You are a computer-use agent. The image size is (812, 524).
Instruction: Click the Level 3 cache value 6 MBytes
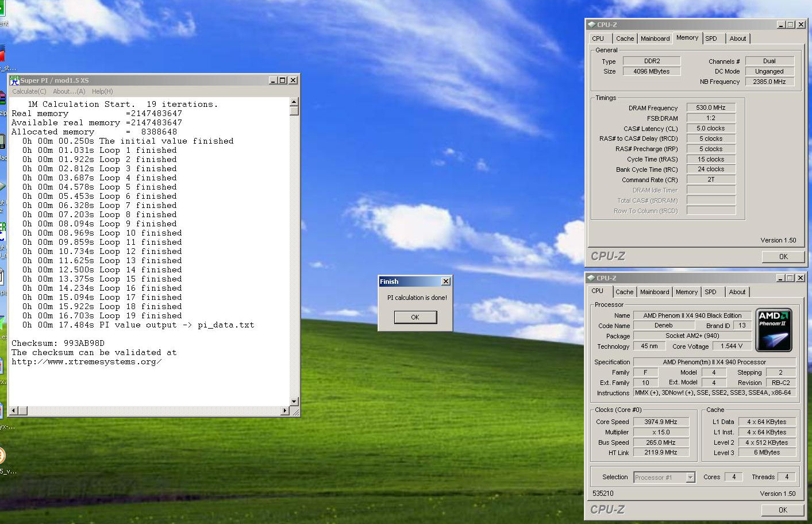(767, 452)
